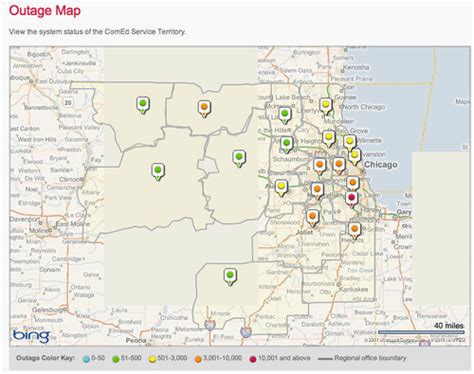Click the Outage Color Key label
The height and width of the screenshot is (374, 474).
[46, 358]
